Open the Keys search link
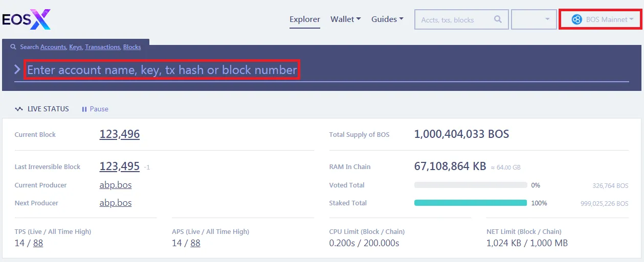The width and height of the screenshot is (644, 262). point(76,46)
